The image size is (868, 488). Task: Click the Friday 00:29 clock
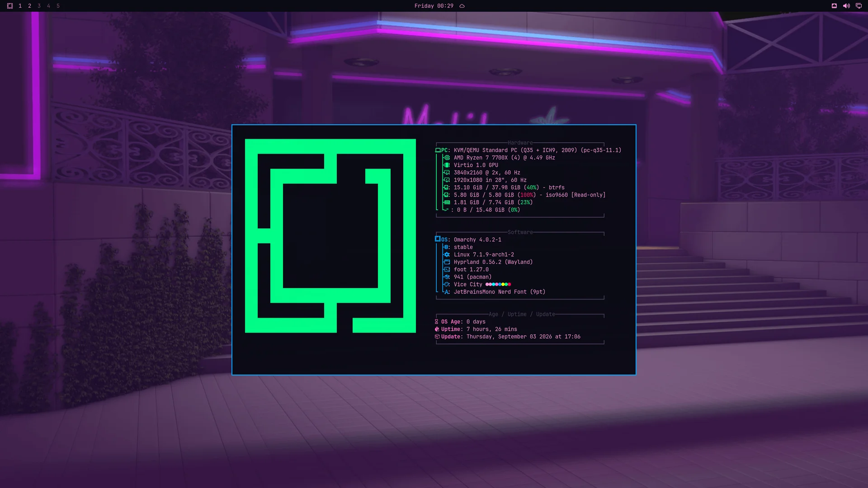coord(434,6)
